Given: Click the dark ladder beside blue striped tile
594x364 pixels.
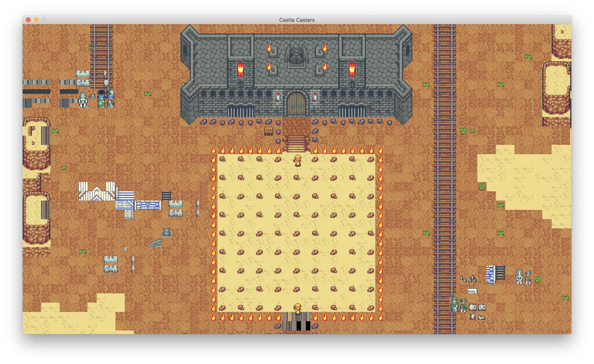Looking at the screenshot, I should pyautogui.click(x=500, y=273).
